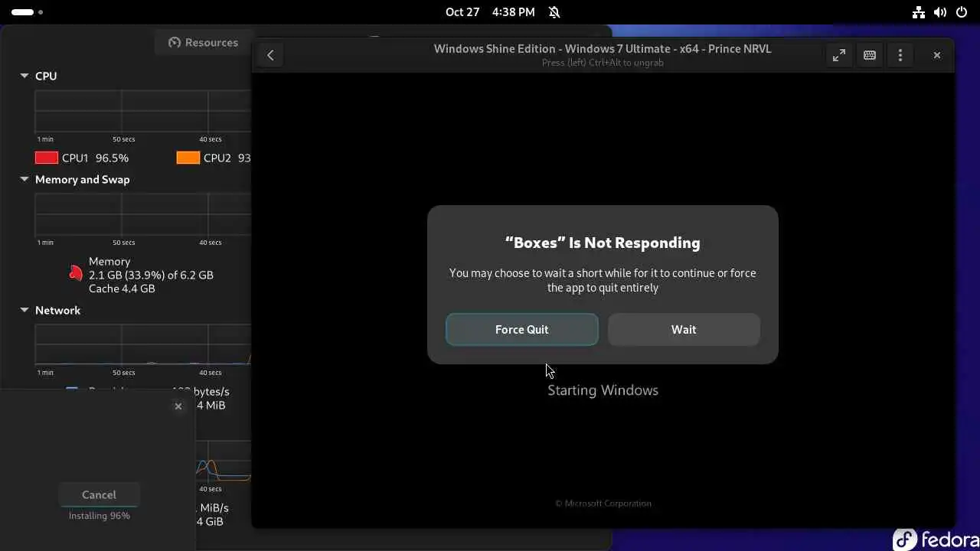Click the "Boxes" Is Not Responding heading
This screenshot has height=551, width=980.
[603, 243]
